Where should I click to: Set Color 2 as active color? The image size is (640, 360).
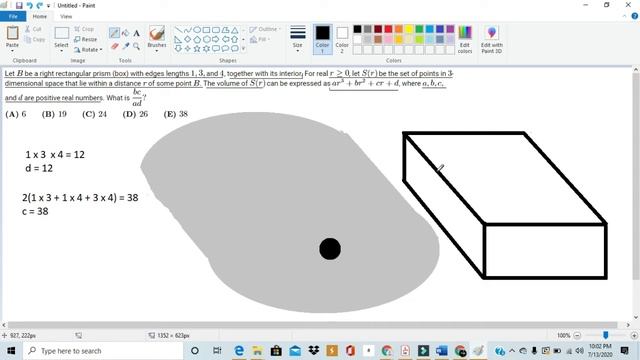click(342, 39)
